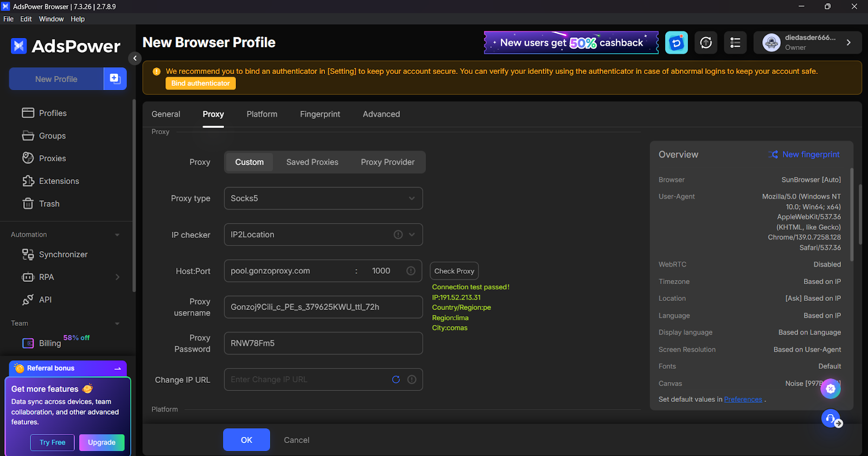Viewport: 868px width, 456px height.
Task: Collapse the Automation section in sidebar
Action: point(117,235)
